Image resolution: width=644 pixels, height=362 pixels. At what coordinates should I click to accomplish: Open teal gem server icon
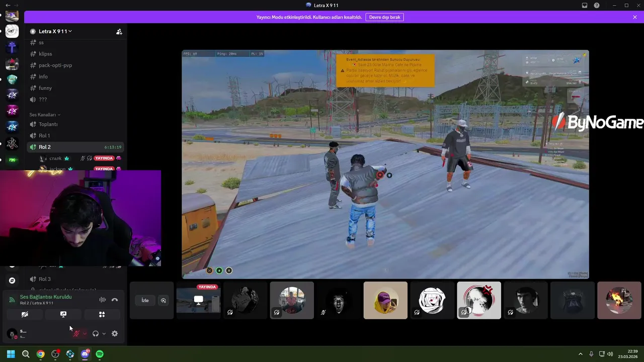click(x=12, y=79)
